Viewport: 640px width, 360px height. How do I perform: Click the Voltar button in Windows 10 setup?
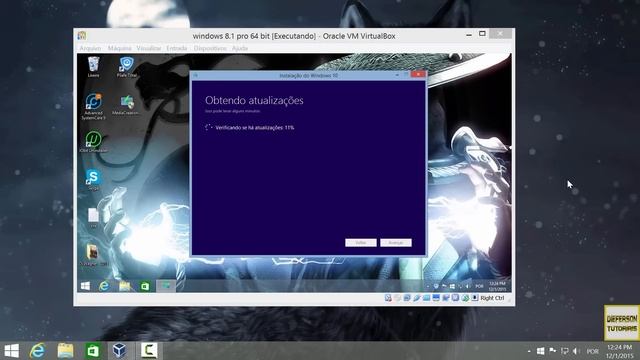361,242
